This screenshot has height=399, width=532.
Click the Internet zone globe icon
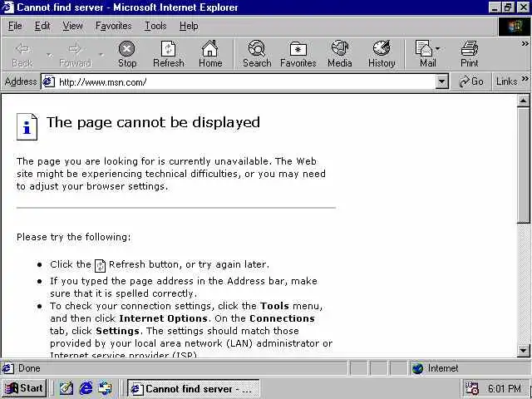(418, 368)
